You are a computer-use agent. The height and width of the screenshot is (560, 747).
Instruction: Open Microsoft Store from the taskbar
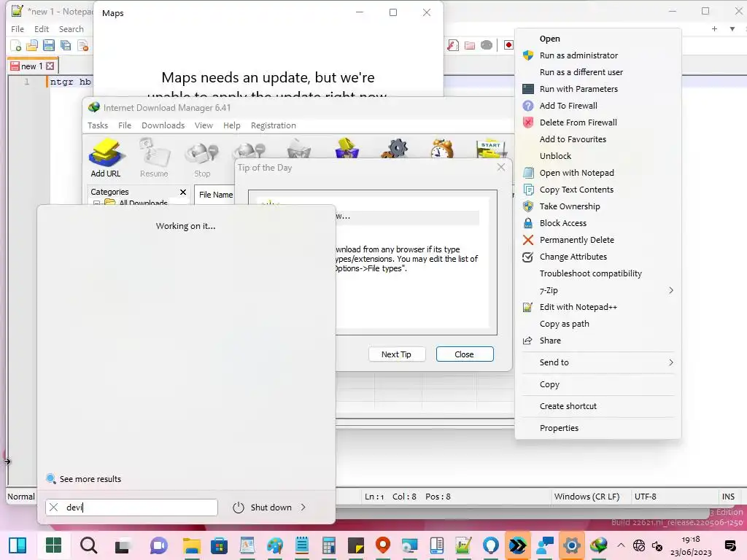219,545
